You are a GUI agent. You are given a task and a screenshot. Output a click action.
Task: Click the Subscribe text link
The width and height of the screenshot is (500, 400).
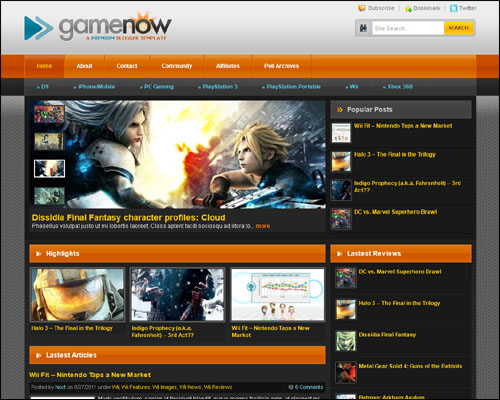click(x=381, y=8)
